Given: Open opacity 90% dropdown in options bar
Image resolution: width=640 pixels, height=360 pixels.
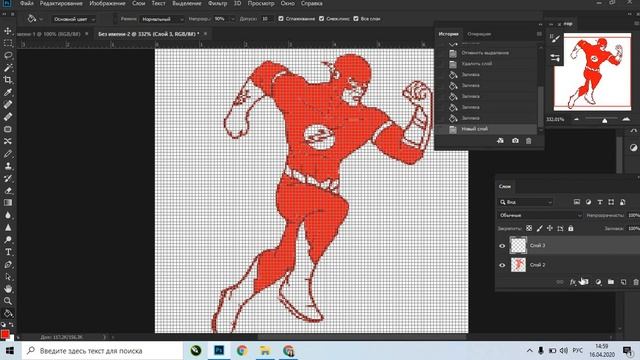Looking at the screenshot, I should [x=233, y=19].
